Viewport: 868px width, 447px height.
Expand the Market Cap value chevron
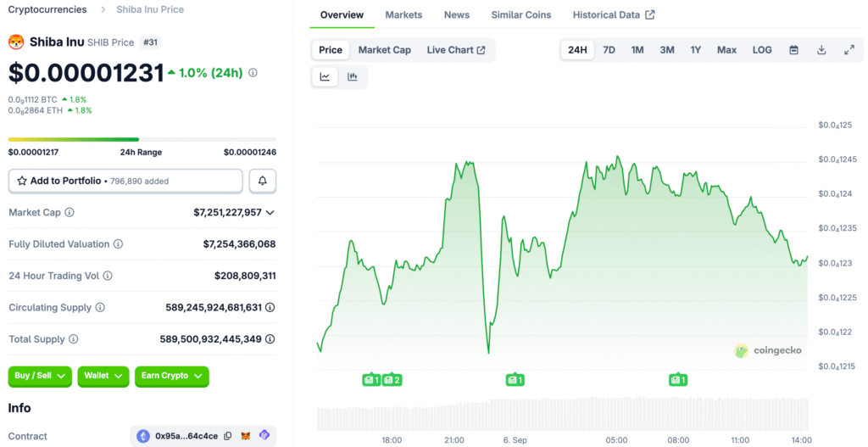tap(270, 212)
